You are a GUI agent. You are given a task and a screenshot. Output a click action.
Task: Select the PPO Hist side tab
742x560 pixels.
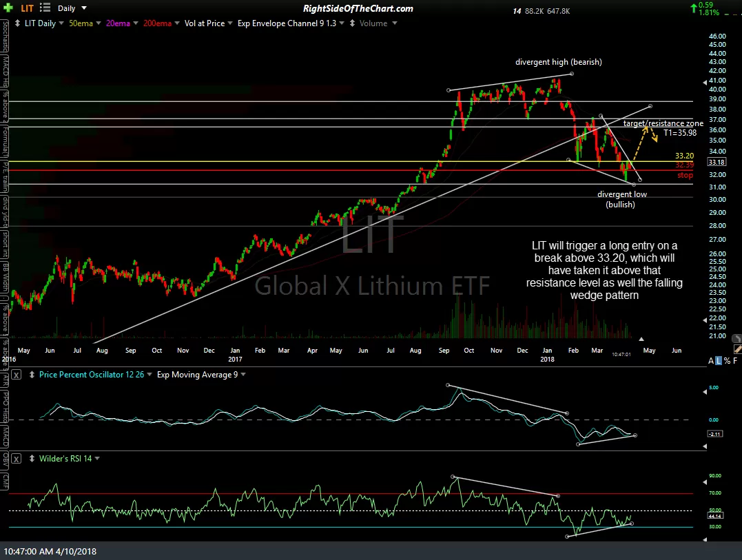click(x=5, y=407)
